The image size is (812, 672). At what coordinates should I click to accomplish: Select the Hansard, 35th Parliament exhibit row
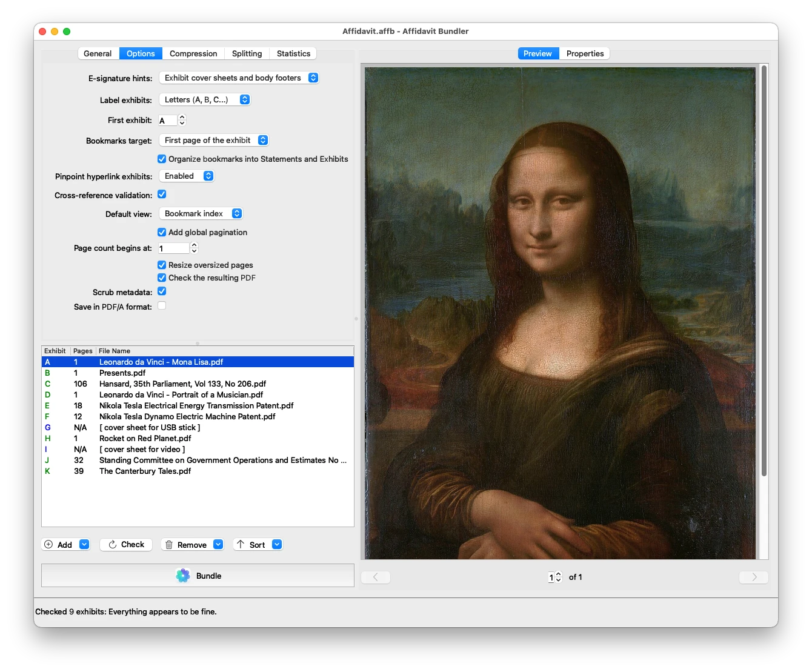[x=198, y=384]
